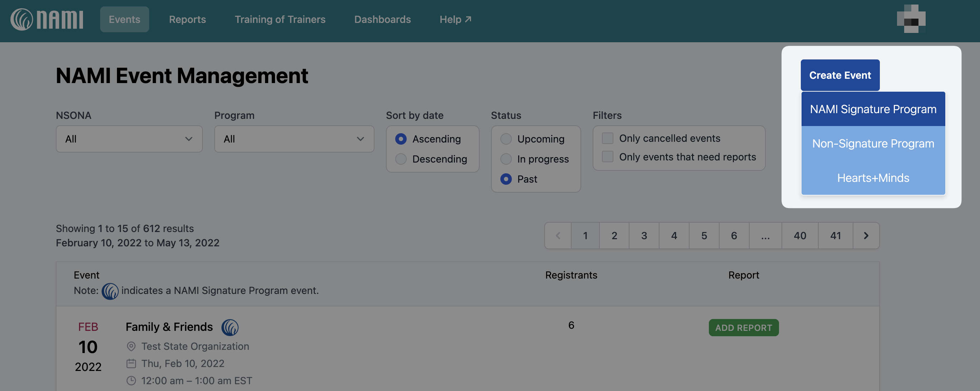Viewport: 980px width, 391px height.
Task: Click the location pin icon for Test State Organization
Action: click(x=131, y=346)
